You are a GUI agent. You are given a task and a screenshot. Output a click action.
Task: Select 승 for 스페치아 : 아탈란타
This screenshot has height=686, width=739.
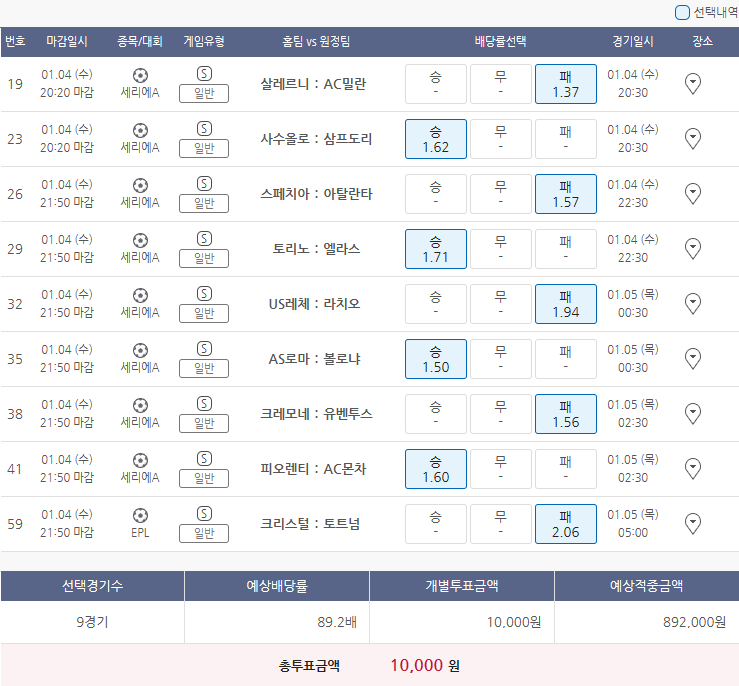coord(435,194)
